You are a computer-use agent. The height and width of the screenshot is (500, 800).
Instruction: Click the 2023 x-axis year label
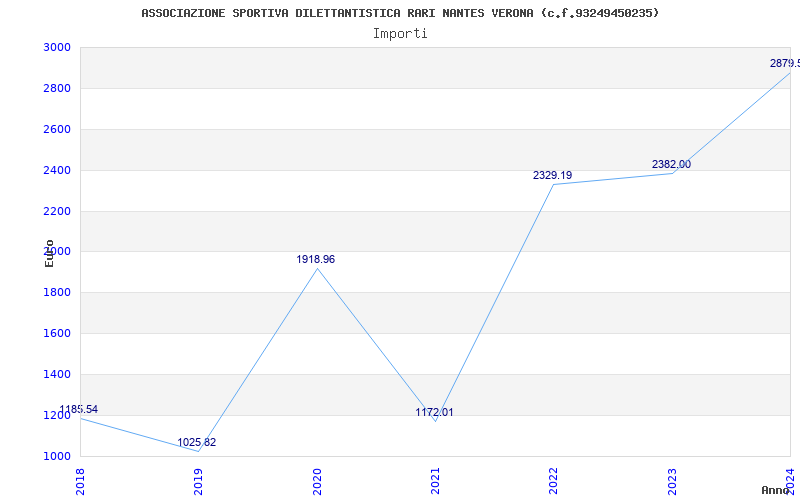coord(672,482)
